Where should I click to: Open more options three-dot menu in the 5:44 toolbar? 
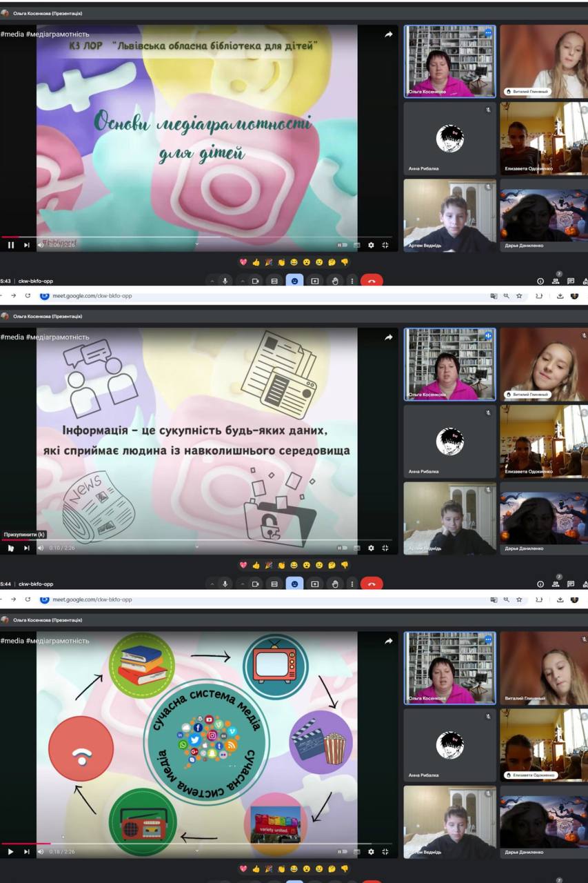click(352, 584)
